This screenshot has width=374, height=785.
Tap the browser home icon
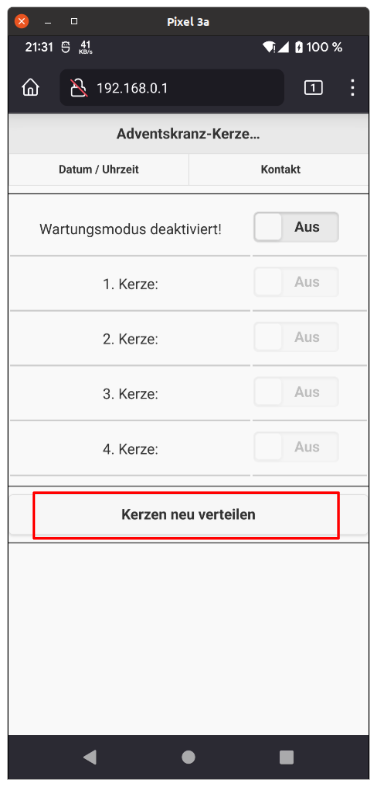click(31, 88)
